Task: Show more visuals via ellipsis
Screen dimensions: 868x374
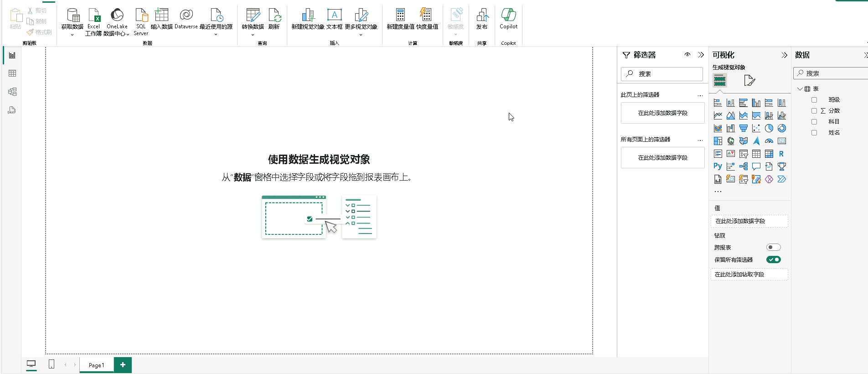Action: pyautogui.click(x=718, y=192)
